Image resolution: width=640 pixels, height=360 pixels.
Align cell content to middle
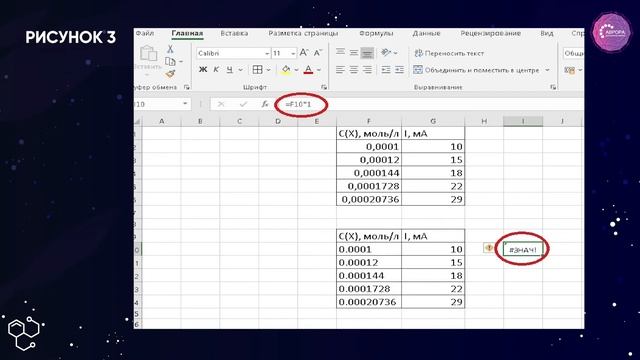pyautogui.click(x=353, y=52)
